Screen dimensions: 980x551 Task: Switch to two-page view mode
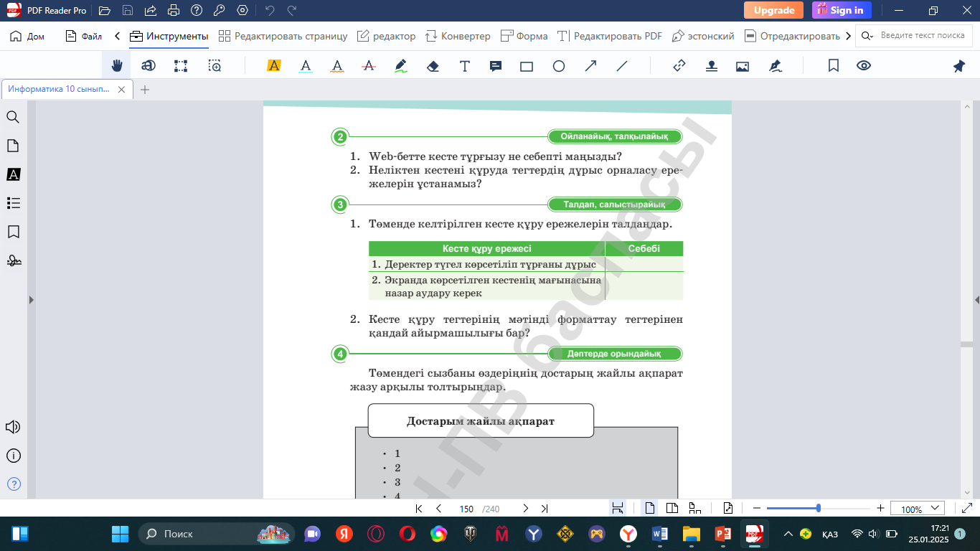click(x=672, y=509)
